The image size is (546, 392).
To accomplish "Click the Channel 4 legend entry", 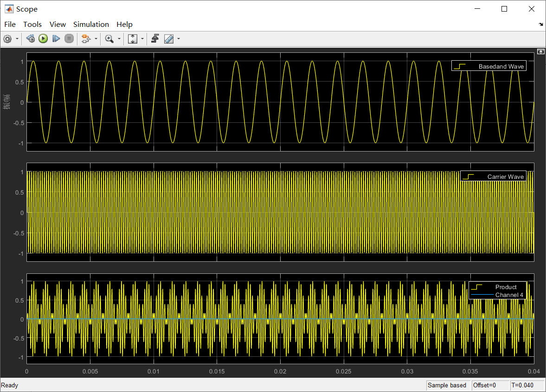I will 497,295.
